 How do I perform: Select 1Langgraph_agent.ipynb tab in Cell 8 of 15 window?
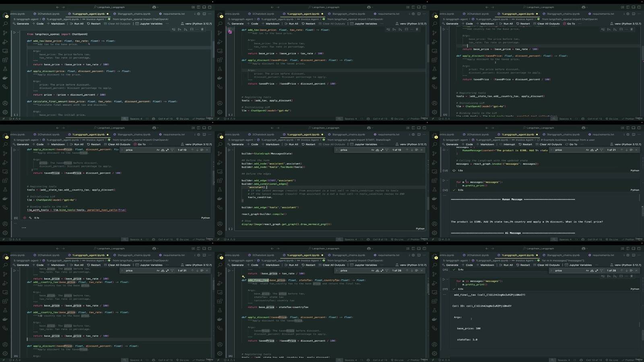point(302,134)
